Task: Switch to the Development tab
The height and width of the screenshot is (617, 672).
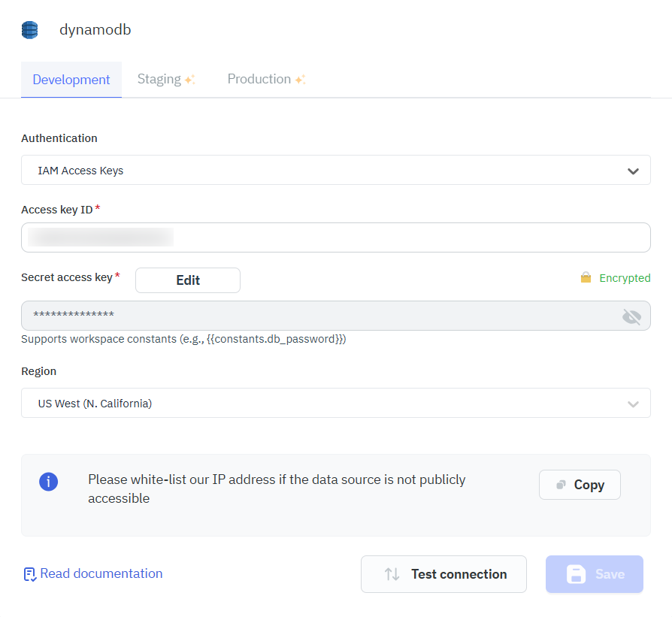Action: click(71, 80)
